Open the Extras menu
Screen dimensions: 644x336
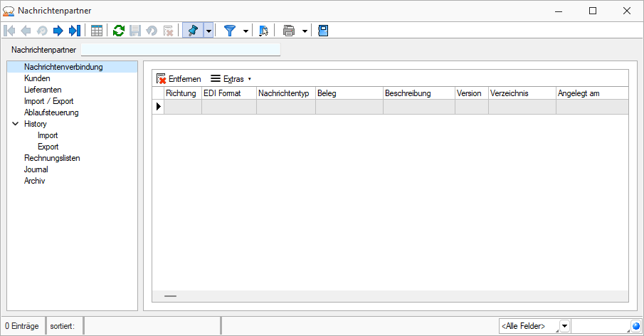[x=231, y=79]
